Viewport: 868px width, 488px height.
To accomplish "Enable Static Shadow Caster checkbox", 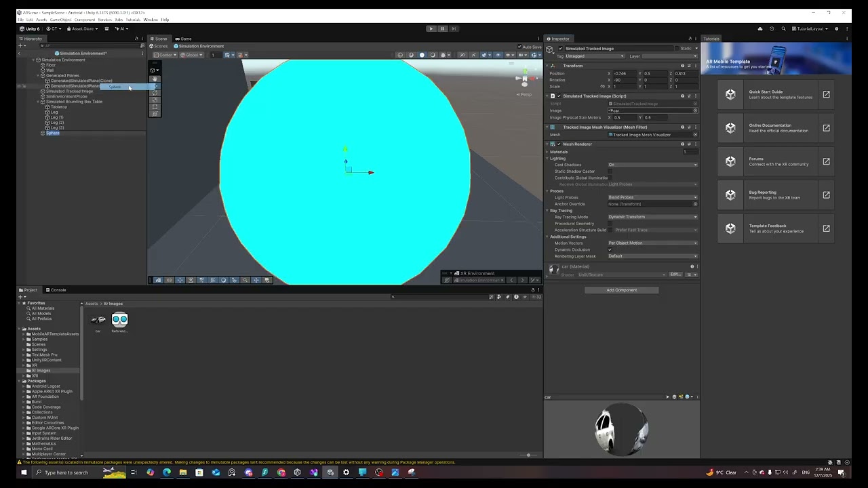I will point(610,171).
